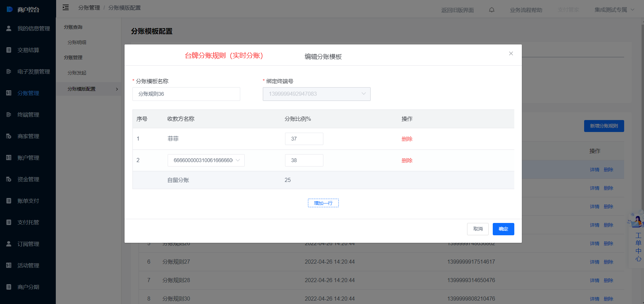Delete the second payee row
Image resolution: width=644 pixels, height=304 pixels.
pos(407,160)
